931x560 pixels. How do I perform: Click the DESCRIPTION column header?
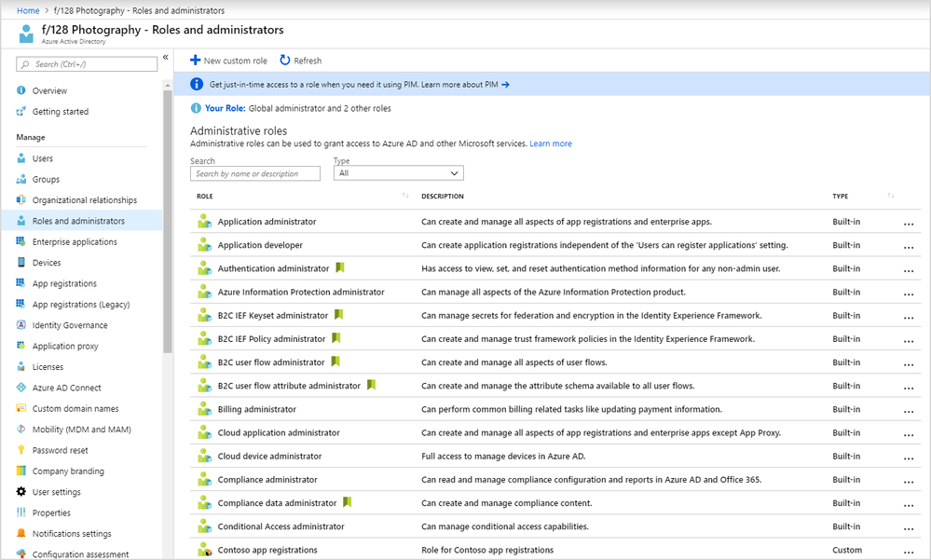(x=443, y=196)
